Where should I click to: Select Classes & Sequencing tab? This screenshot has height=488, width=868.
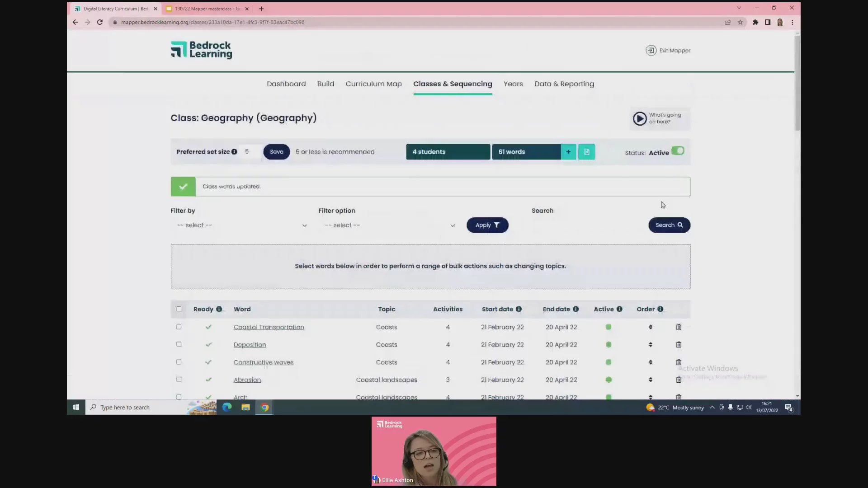453,84
